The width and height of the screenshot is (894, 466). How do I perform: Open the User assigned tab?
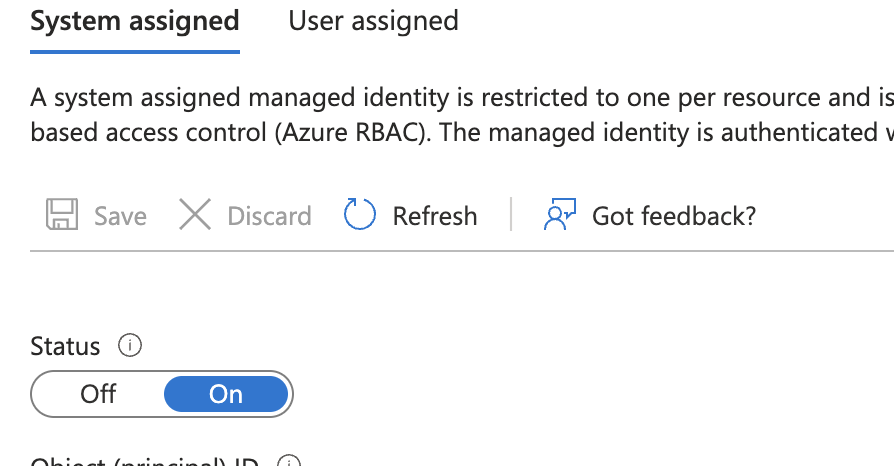coord(373,21)
